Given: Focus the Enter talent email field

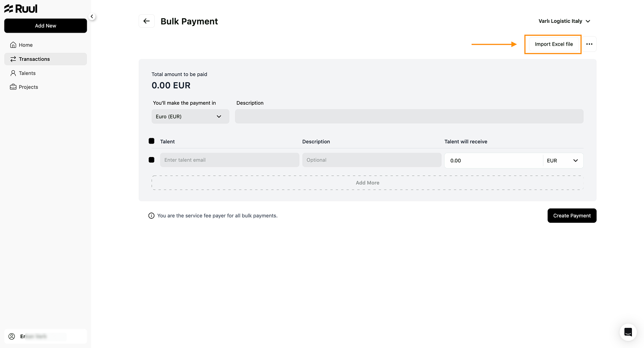Looking at the screenshot, I should click(x=230, y=160).
